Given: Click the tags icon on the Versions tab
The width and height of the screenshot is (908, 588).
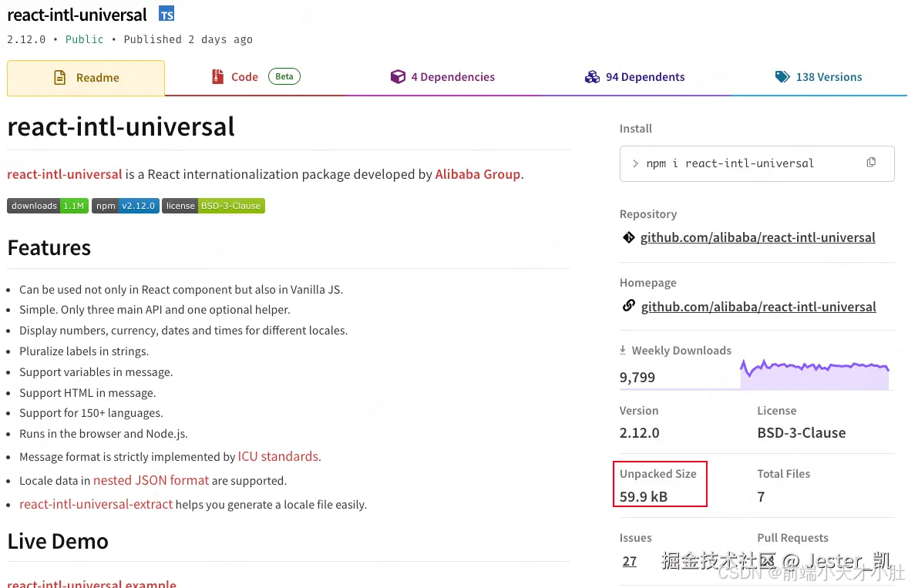Looking at the screenshot, I should pos(782,76).
